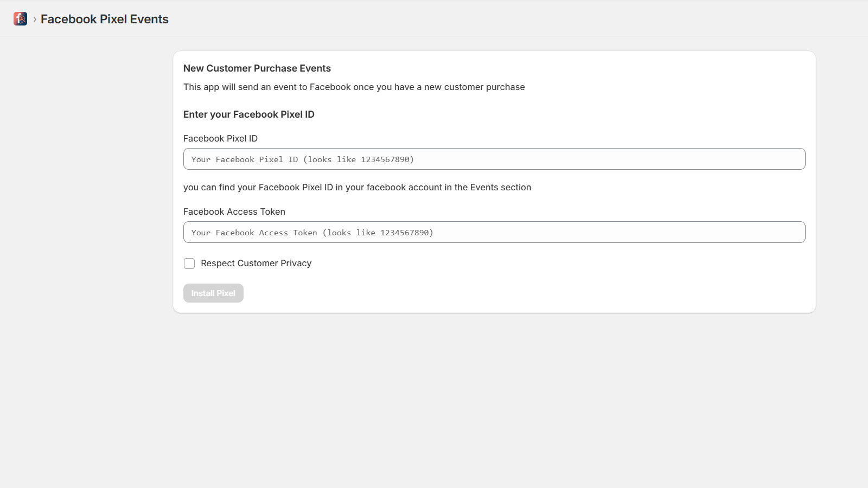Click the Facebook Access Token field
Viewport: 868px width, 488px height.
click(494, 232)
